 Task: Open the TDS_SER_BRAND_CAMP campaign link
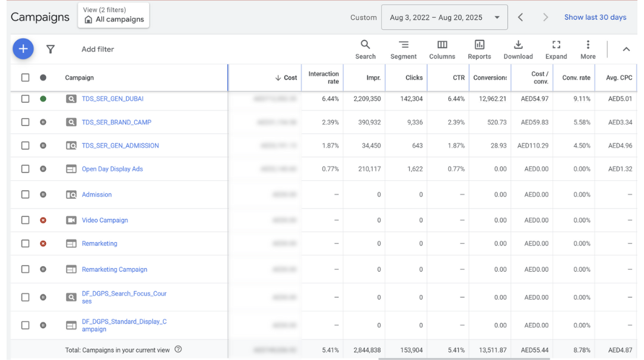point(116,122)
